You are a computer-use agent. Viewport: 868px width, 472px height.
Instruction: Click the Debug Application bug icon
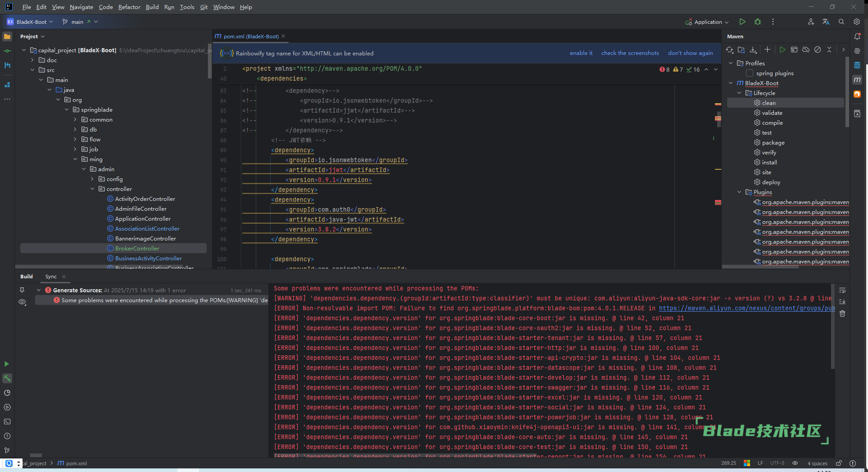[x=758, y=22]
